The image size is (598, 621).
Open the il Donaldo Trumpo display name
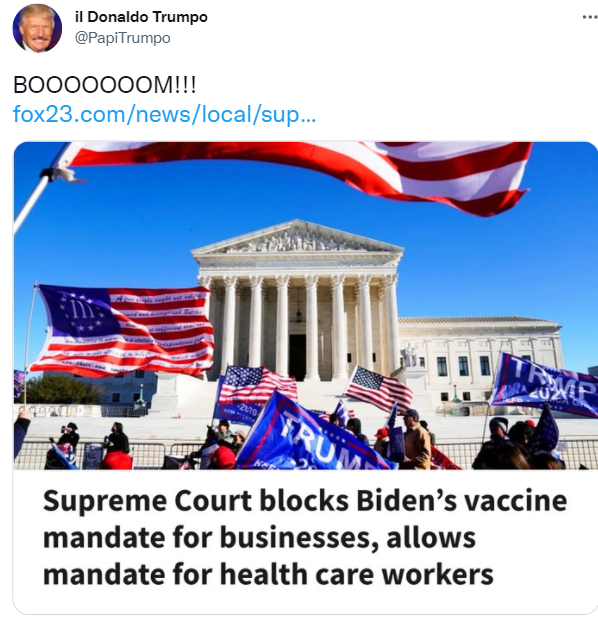pyautogui.click(x=141, y=17)
